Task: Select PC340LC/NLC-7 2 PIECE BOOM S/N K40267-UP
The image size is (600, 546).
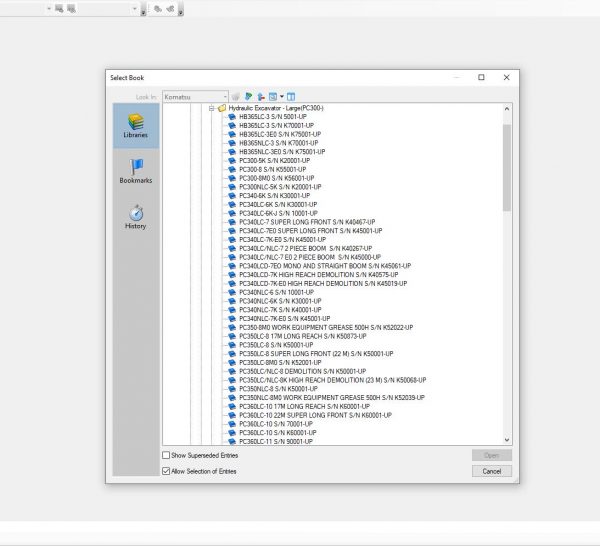Action: pos(305,249)
